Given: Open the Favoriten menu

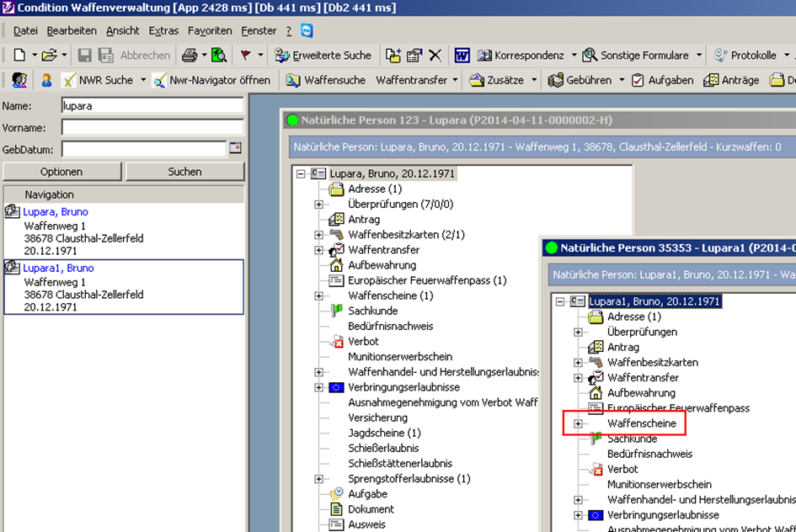Looking at the screenshot, I should 210,30.
